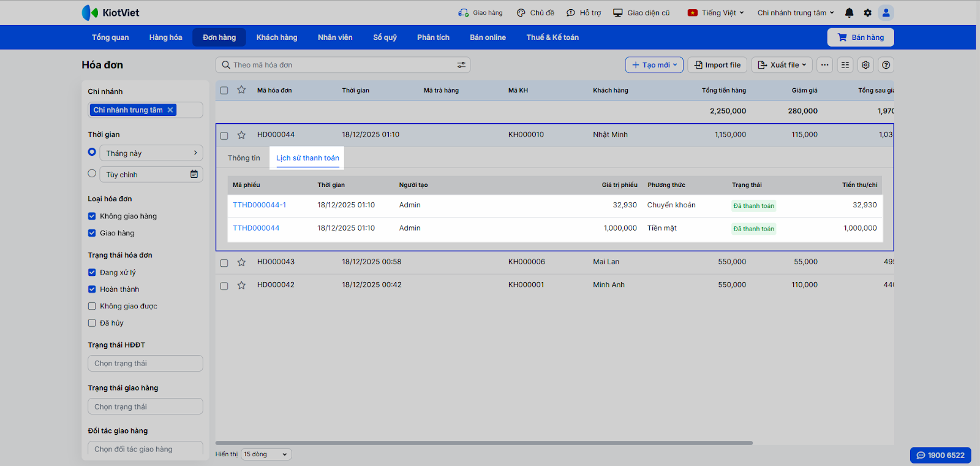Enable the Đã hủy status checkbox
This screenshot has width=980, height=466.
coord(92,323)
